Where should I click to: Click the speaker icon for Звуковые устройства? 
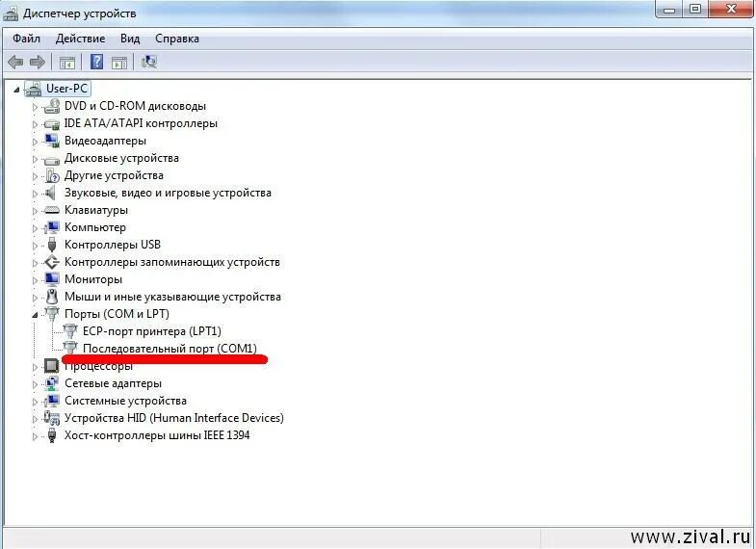[51, 193]
